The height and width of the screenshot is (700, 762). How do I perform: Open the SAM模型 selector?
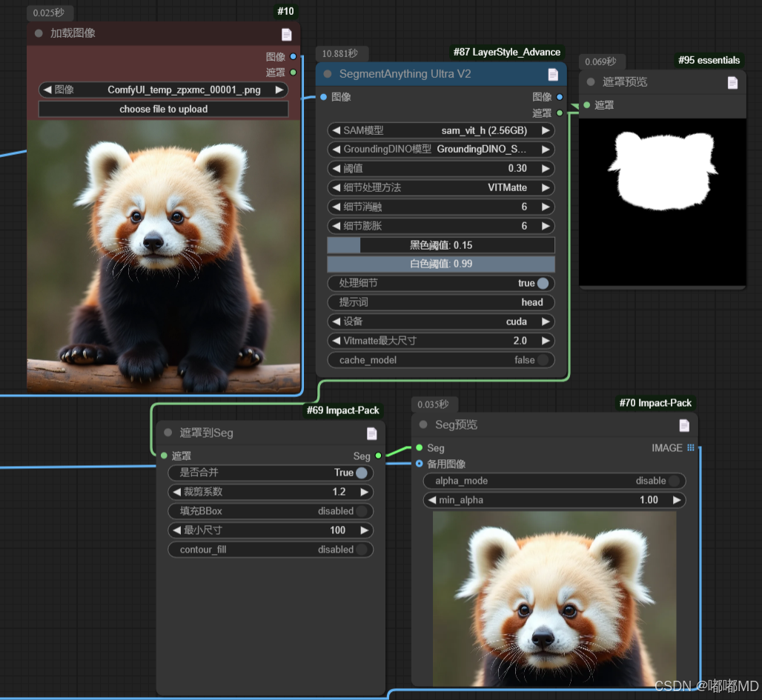[441, 130]
